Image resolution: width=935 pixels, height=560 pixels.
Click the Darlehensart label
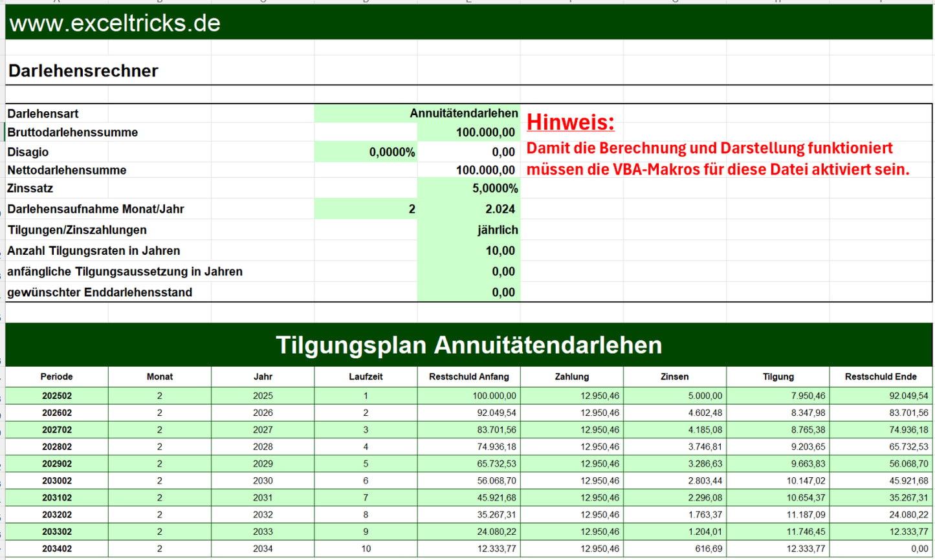tap(43, 113)
